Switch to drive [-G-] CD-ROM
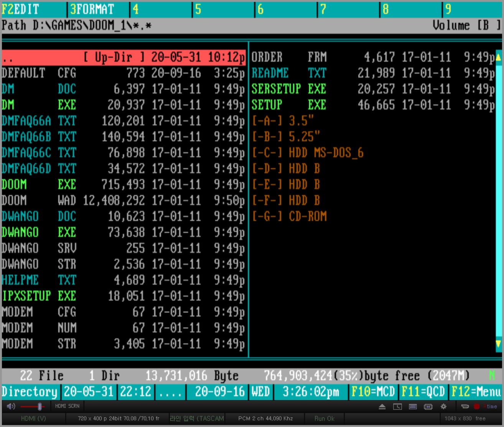 click(x=289, y=216)
